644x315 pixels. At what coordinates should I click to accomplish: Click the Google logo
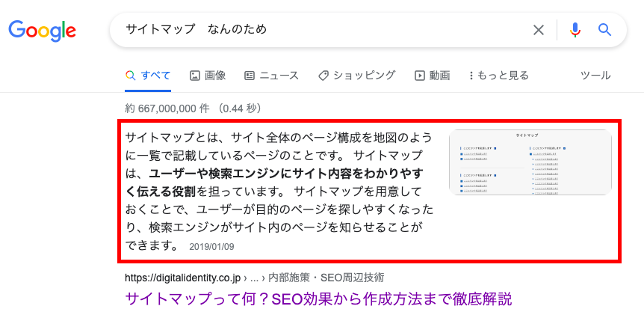tap(43, 31)
